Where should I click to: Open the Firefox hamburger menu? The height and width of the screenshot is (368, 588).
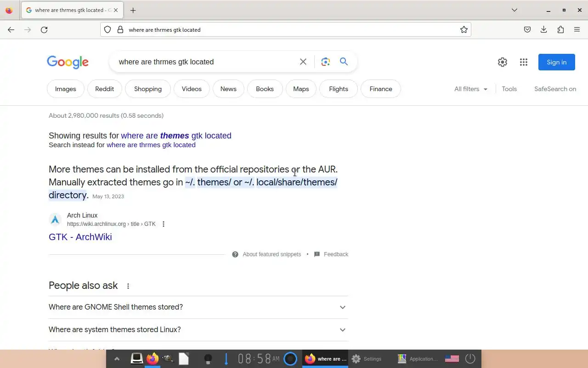point(577,29)
